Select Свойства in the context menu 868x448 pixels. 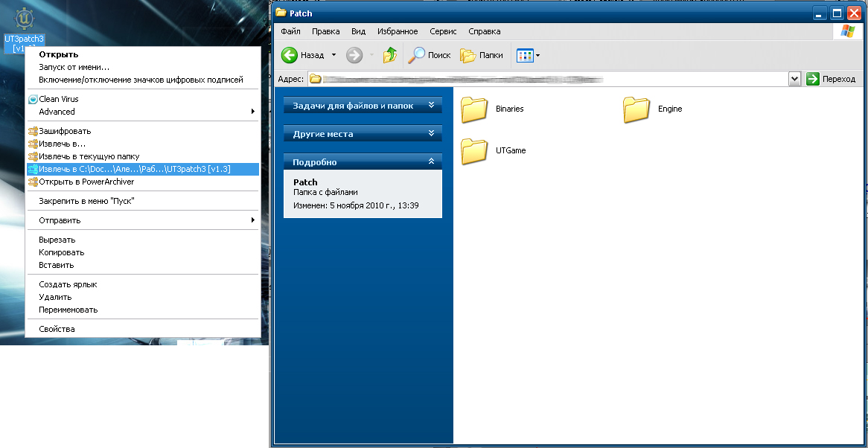pos(57,329)
